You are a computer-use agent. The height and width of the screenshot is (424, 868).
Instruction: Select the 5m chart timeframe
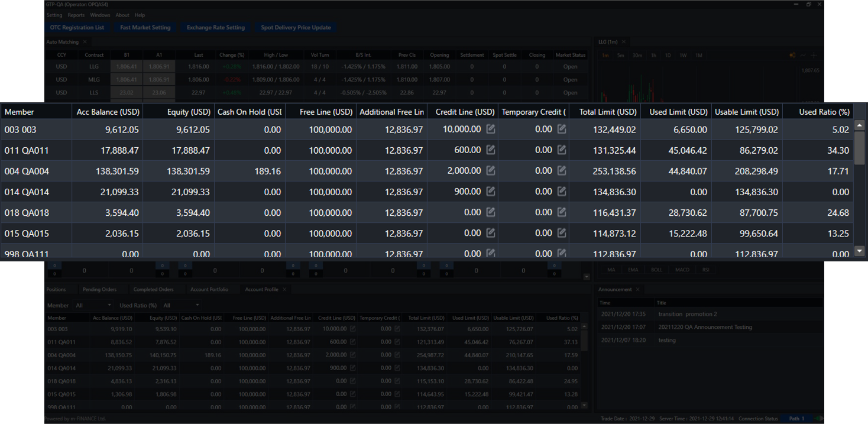(620, 55)
